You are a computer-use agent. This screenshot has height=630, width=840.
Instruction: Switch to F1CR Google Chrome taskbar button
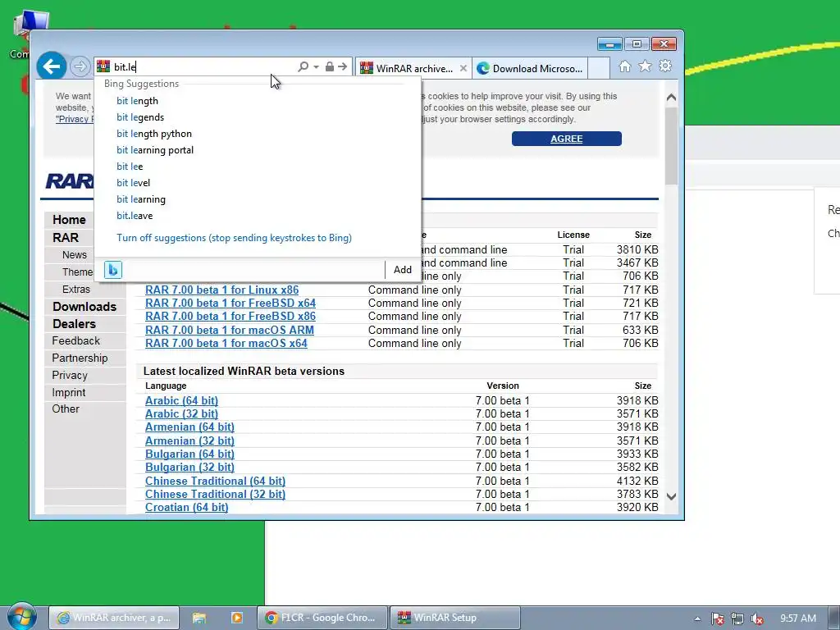tap(322, 618)
